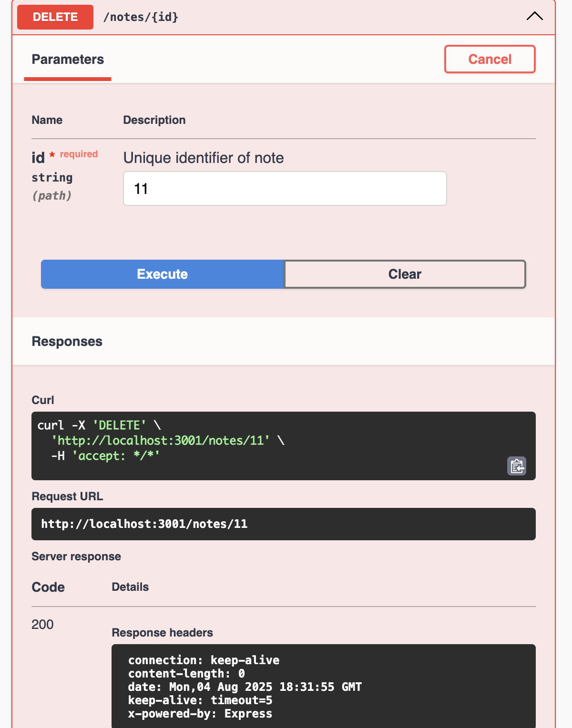Screen dimensions: 572x728
Task: Click the Response headers code block
Action: pos(323,687)
